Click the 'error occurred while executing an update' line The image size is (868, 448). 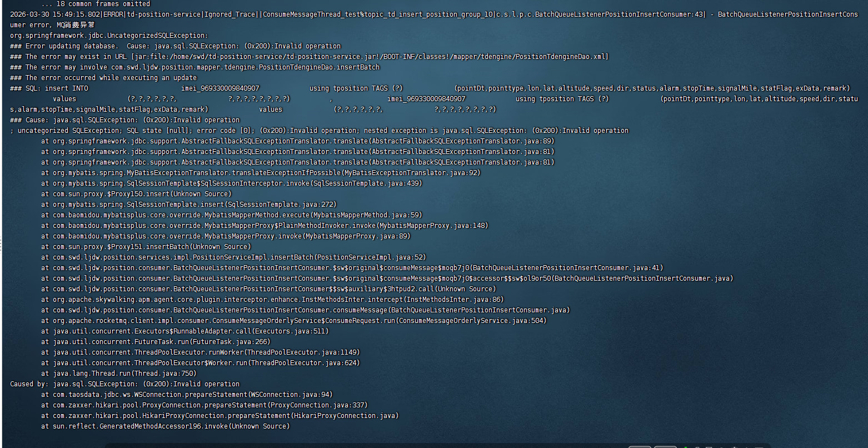click(103, 78)
